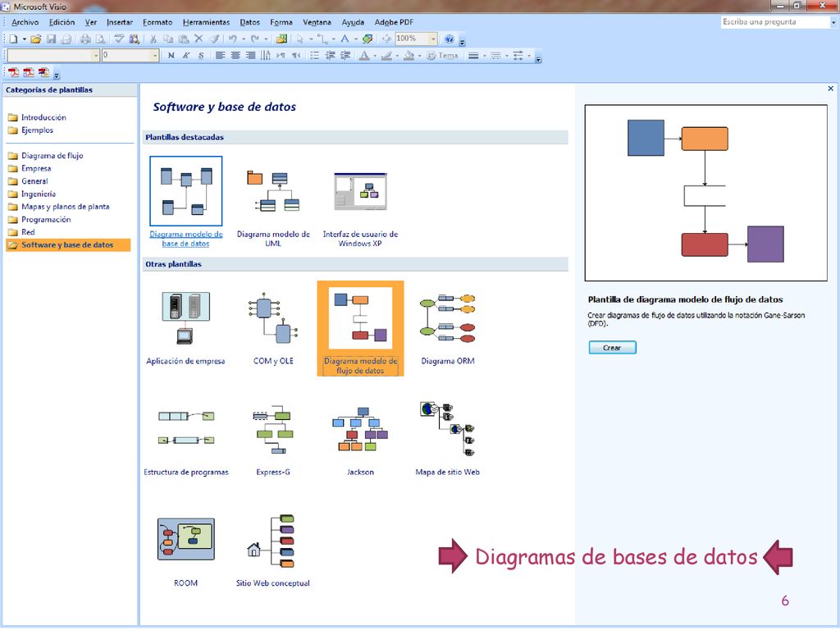
Task: Click the Cut scissors icon
Action: click(x=153, y=39)
